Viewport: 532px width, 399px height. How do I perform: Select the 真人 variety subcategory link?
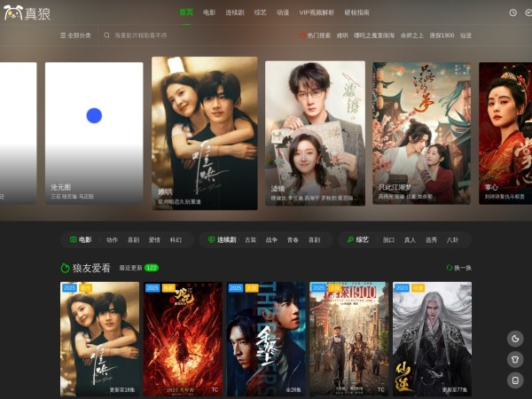coord(410,239)
